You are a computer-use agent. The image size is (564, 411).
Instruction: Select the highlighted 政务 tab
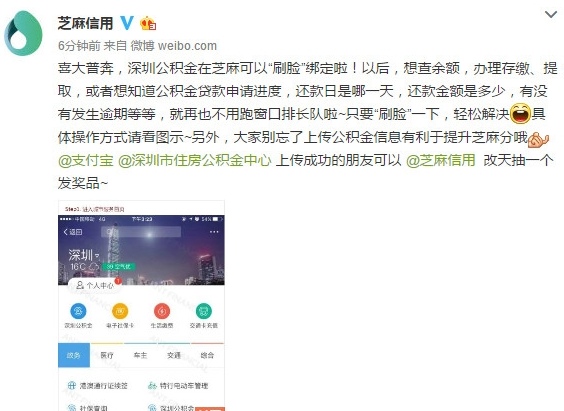click(74, 355)
